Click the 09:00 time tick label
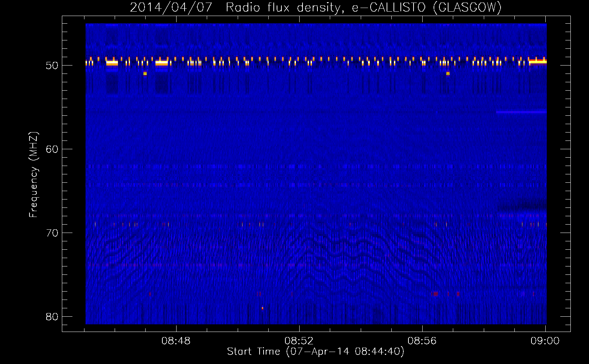The image size is (589, 364). [x=545, y=341]
